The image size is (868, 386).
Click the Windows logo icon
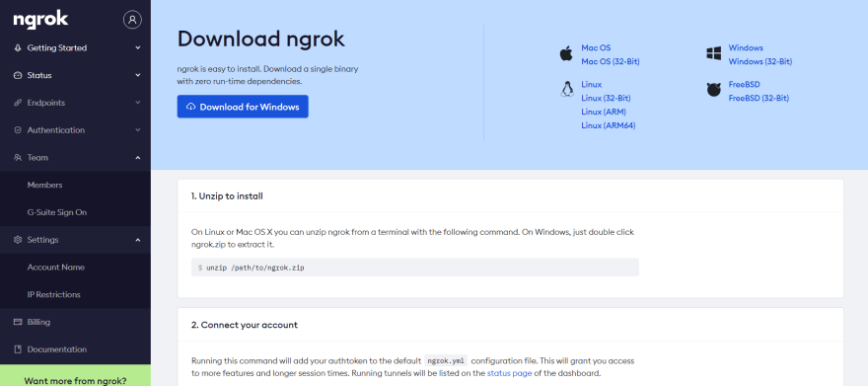coord(713,53)
